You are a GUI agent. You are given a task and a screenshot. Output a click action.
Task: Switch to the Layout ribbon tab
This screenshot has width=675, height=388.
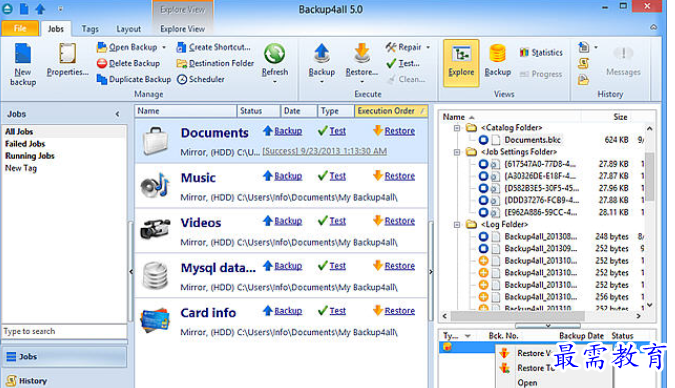point(128,29)
